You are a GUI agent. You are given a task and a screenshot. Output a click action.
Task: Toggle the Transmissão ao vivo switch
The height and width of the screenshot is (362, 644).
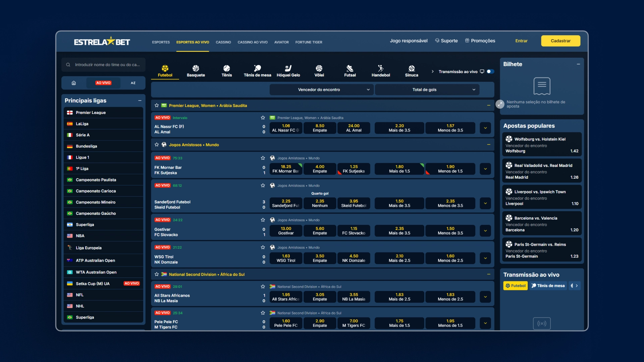click(490, 71)
